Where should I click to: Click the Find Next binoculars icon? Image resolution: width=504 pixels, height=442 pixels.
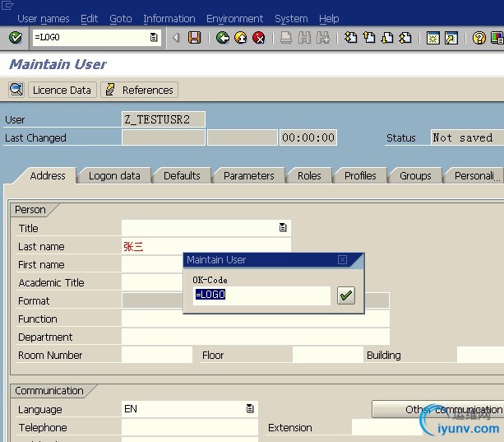[x=323, y=38]
